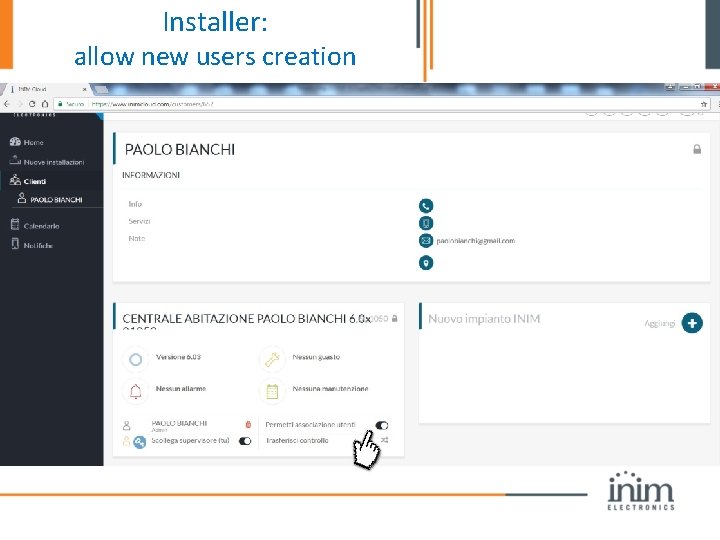The image size is (720, 540).
Task: Click CENTRALE ABITAZIONE PAOLO BIANCHI title
Action: coord(247,319)
